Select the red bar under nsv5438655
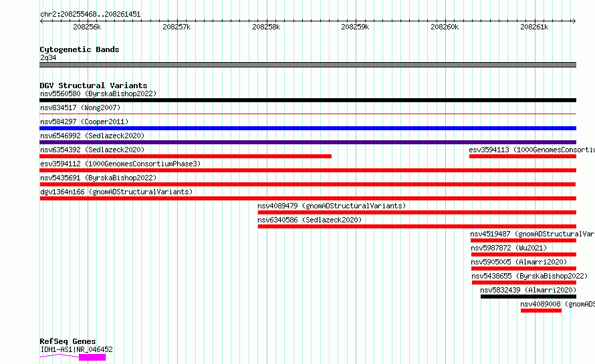Viewport: 595px width, 364px height. point(524,283)
